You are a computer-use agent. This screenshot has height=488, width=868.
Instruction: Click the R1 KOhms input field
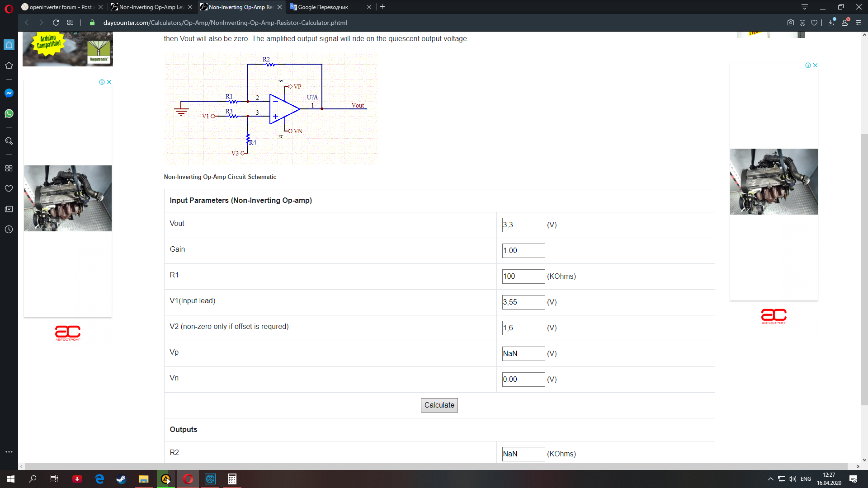click(523, 277)
